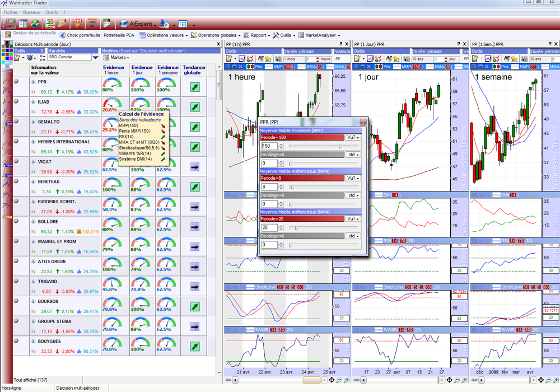Open the Rapport dropdown
This screenshot has height=392, width=560.
click(x=257, y=35)
